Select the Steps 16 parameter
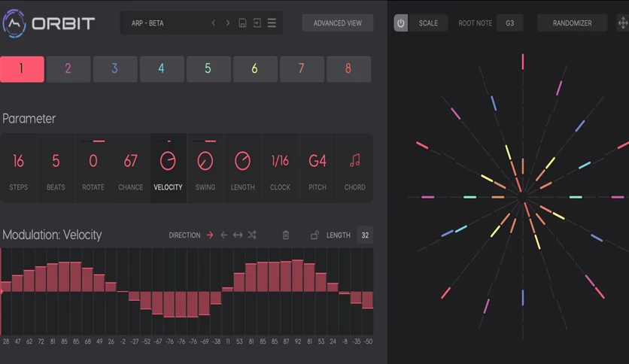The width and height of the screenshot is (629, 364). (19, 168)
